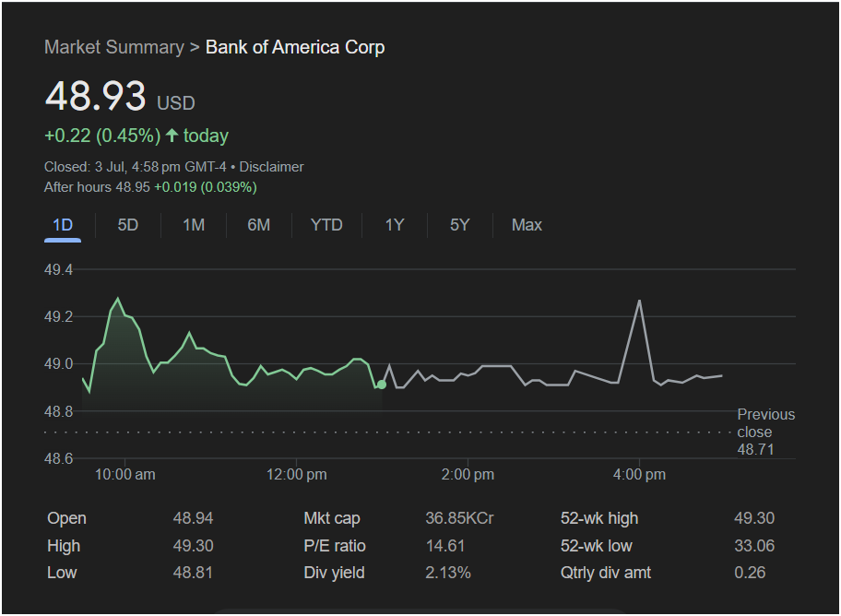Click the Mkt cap value 36.85KCr

tap(459, 518)
